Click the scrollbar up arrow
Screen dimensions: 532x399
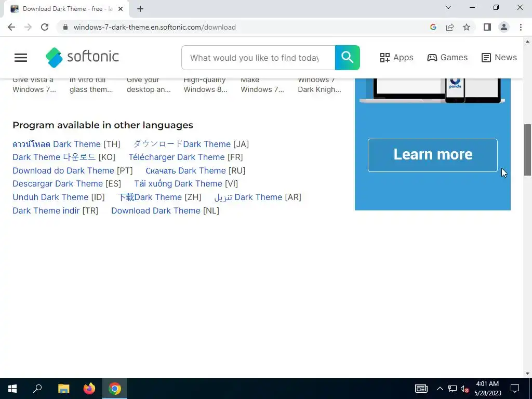[x=527, y=42]
